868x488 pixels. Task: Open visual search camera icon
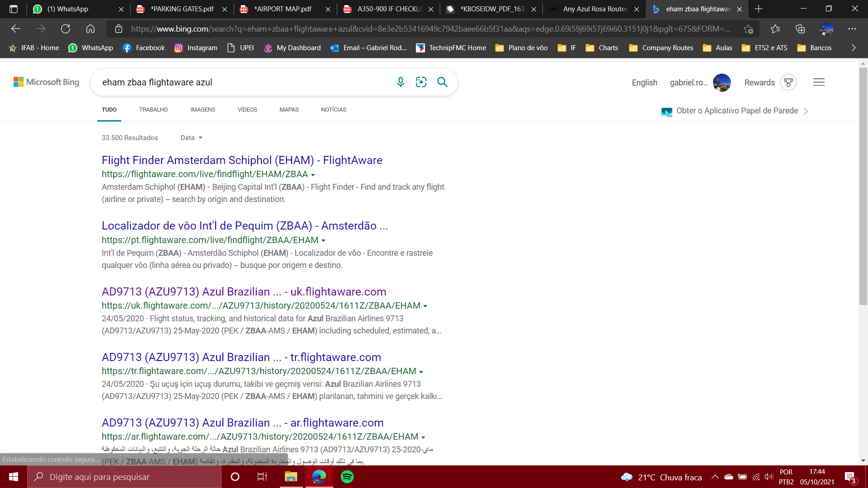[x=421, y=82]
